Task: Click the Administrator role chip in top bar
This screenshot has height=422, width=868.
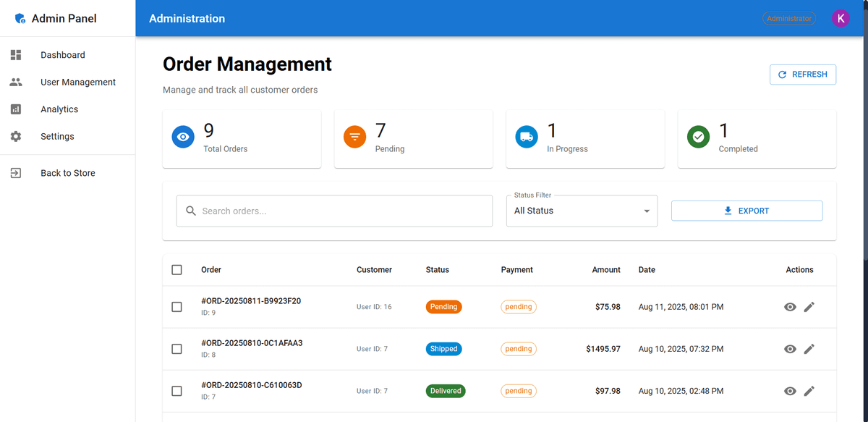Action: 788,18
